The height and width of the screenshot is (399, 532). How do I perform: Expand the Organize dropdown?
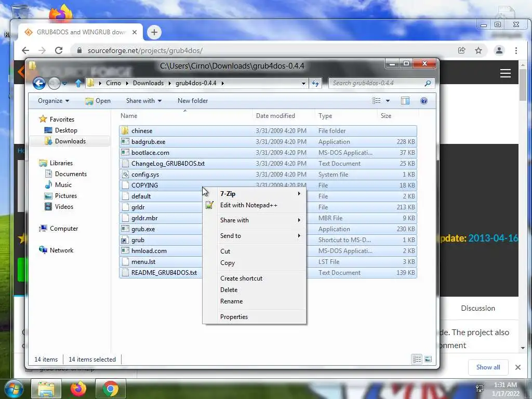pos(54,101)
